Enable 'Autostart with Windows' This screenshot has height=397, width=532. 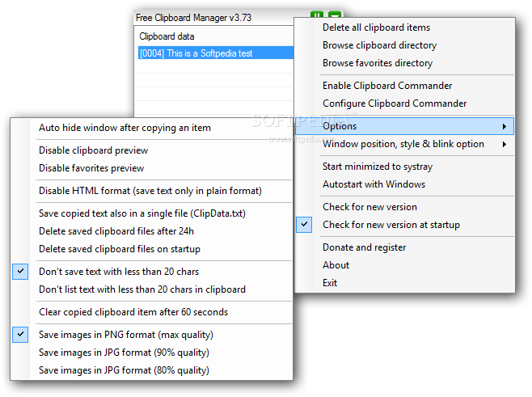[374, 184]
